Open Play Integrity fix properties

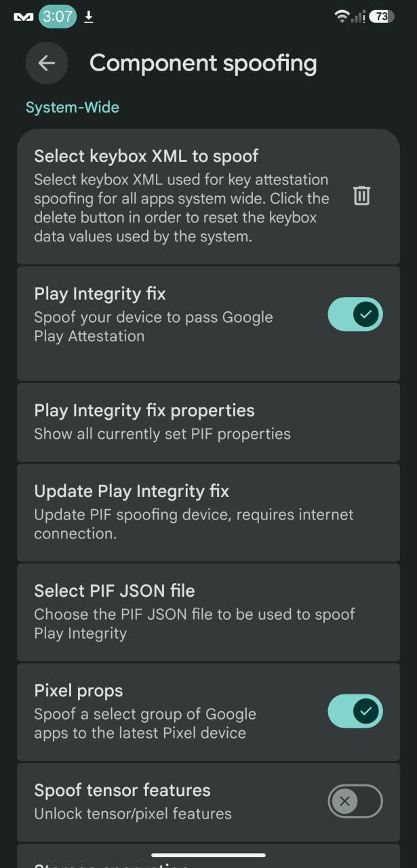coord(208,422)
